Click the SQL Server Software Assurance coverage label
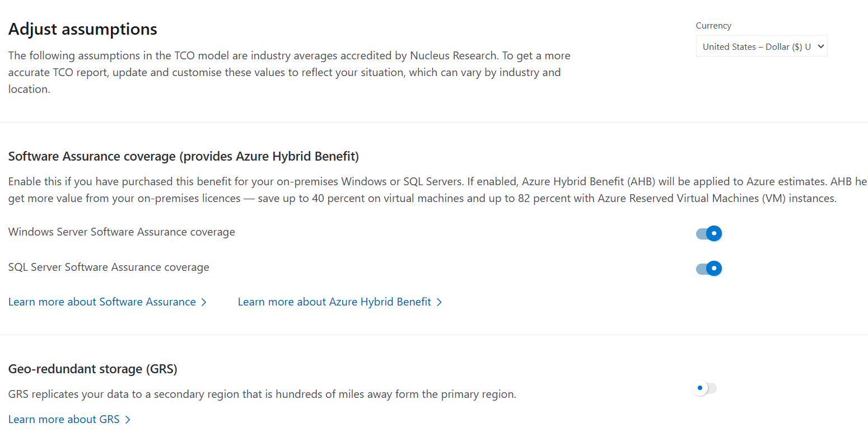This screenshot has width=868, height=432. 109,267
